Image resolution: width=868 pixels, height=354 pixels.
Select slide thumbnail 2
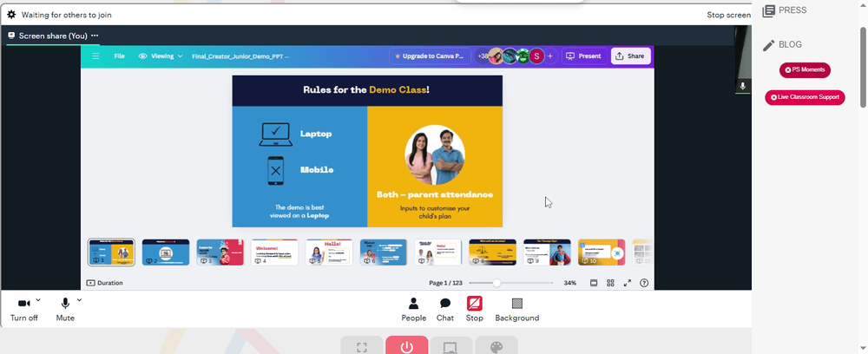166,252
